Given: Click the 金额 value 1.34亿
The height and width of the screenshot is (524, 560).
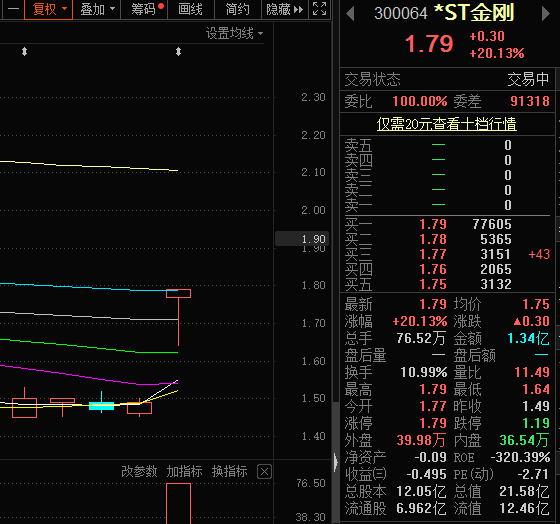Looking at the screenshot, I should coord(528,338).
